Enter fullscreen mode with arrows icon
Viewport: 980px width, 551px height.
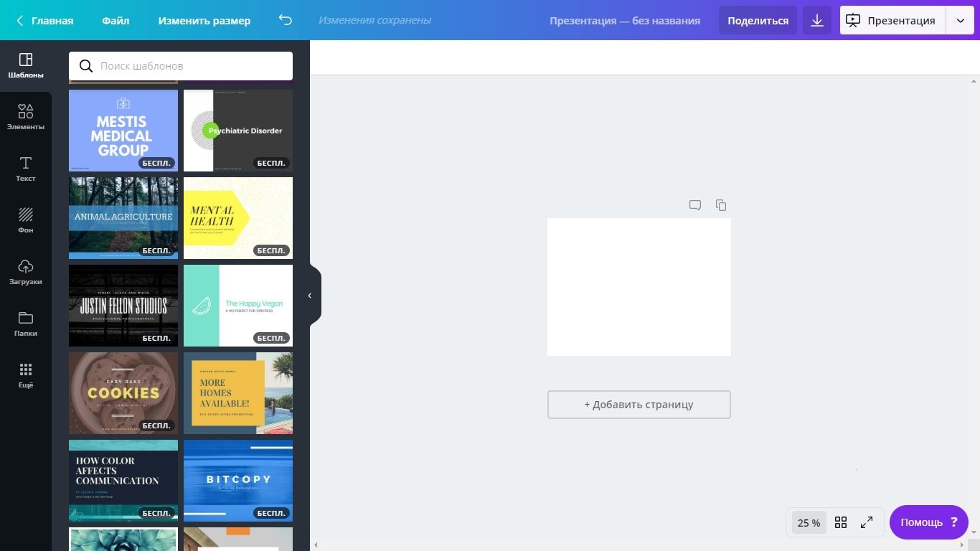[867, 522]
